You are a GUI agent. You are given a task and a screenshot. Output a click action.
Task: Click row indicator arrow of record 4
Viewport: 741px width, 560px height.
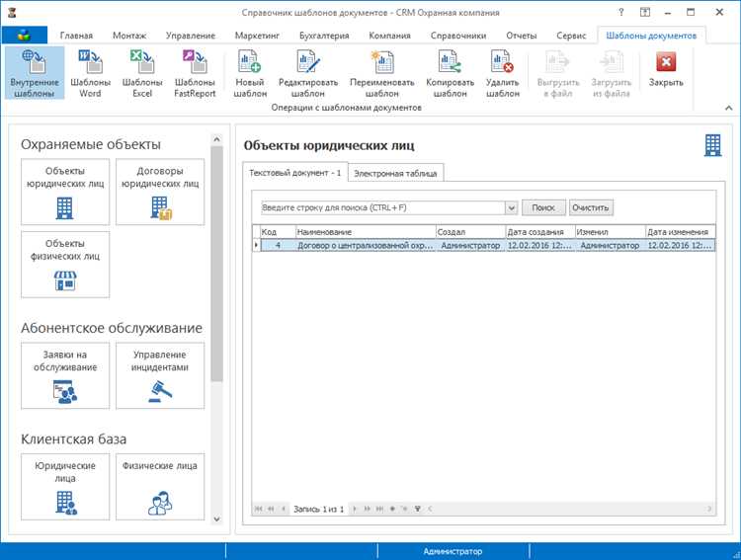(x=257, y=245)
